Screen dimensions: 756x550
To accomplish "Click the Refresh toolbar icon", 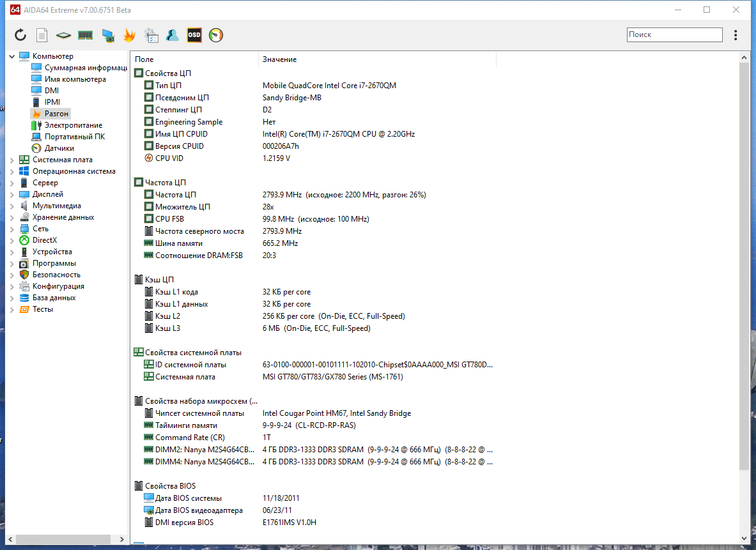I will coord(20,34).
